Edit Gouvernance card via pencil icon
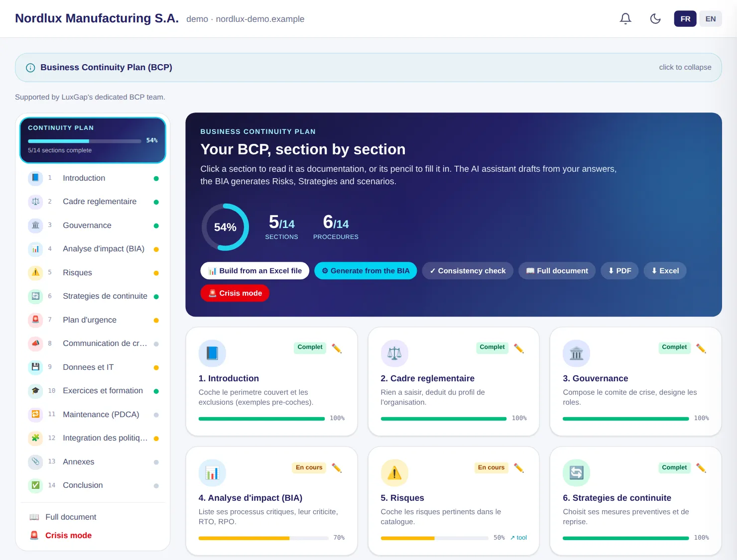The image size is (737, 560). click(701, 348)
